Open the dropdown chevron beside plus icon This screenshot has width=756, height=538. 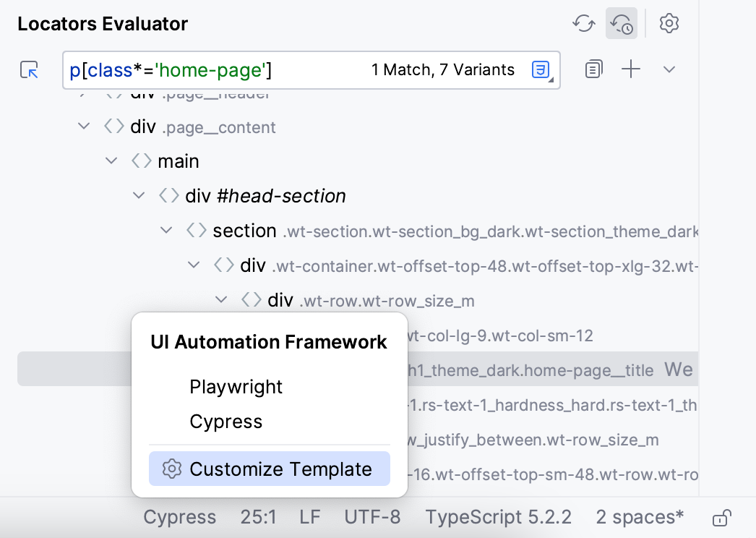[x=669, y=70]
